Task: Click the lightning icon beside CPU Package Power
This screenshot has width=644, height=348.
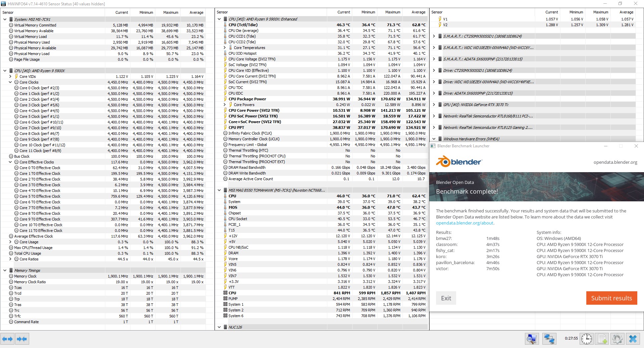Action: (x=225, y=99)
